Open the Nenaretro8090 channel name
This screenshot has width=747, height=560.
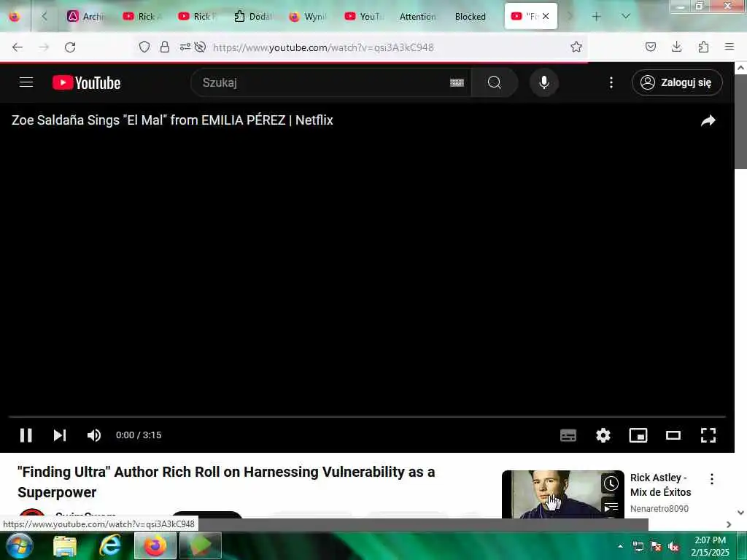659,508
